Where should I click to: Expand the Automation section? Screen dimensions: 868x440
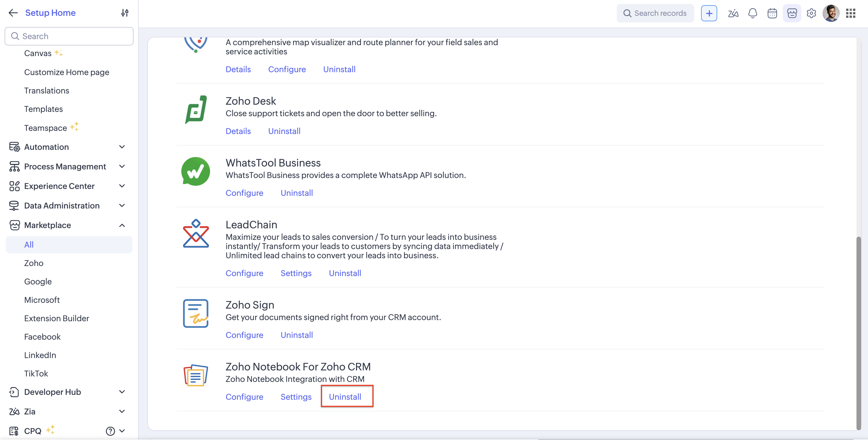pyautogui.click(x=122, y=147)
